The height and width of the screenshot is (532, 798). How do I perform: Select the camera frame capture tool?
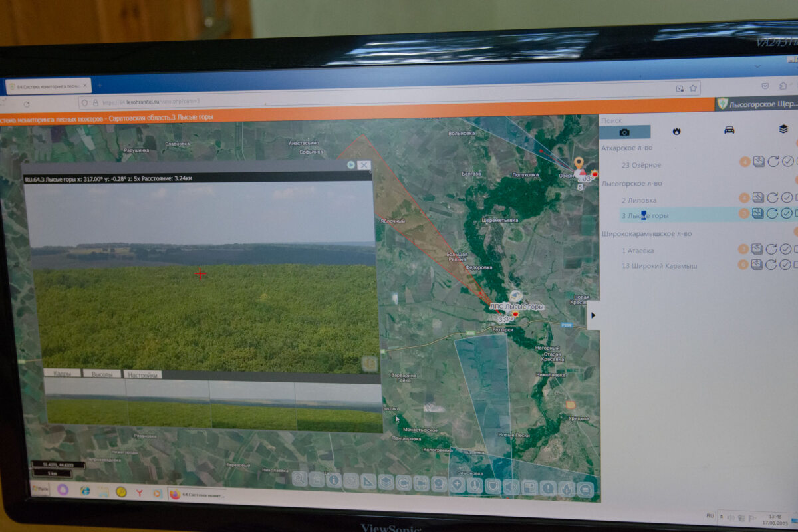pyautogui.click(x=421, y=483)
